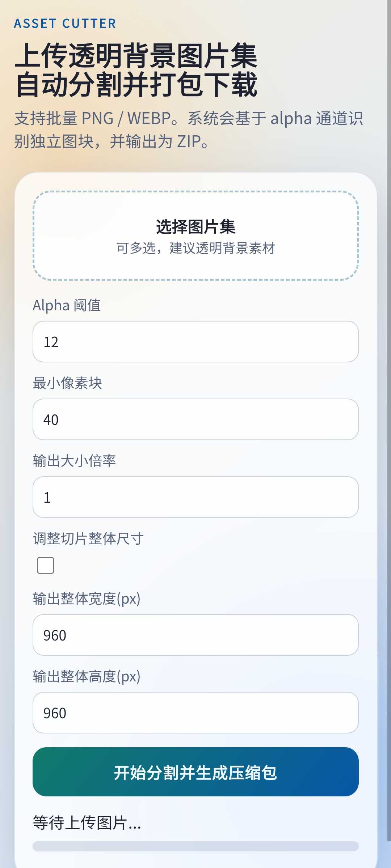The width and height of the screenshot is (391, 868).
Task: Click the Alpha 阈值 label
Action: pyautogui.click(x=67, y=305)
